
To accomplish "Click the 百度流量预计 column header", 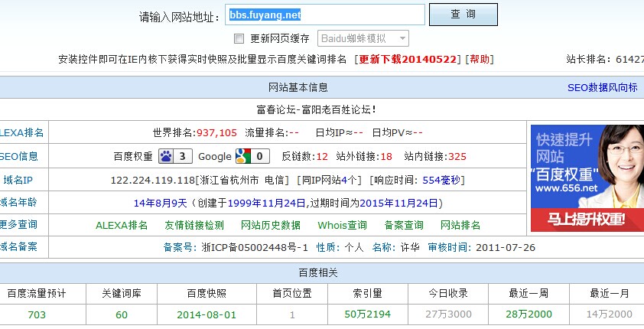I will pyautogui.click(x=37, y=293).
